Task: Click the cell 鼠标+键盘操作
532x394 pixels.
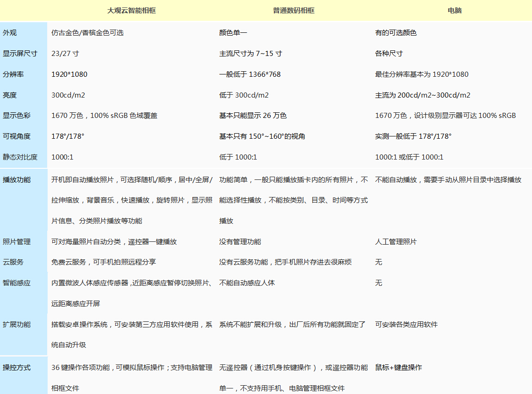Action: click(x=398, y=368)
